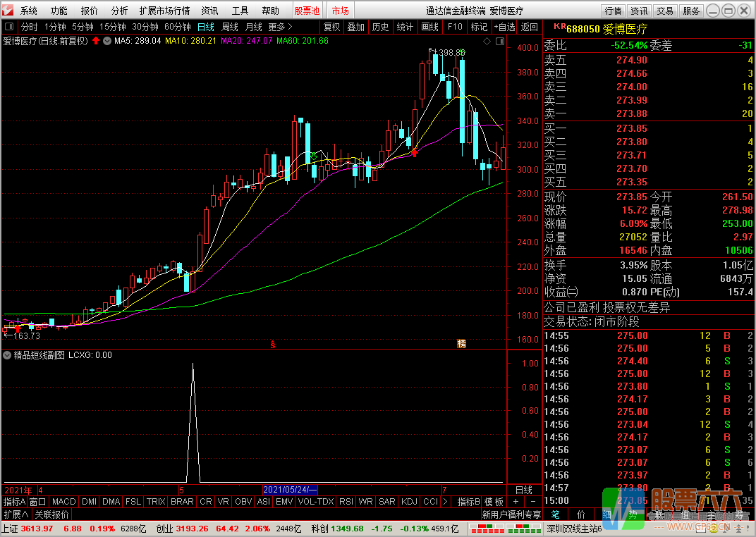Viewport: 756px width, 537px height.
Task: Click the 行情 button at top right
Action: (x=614, y=11)
